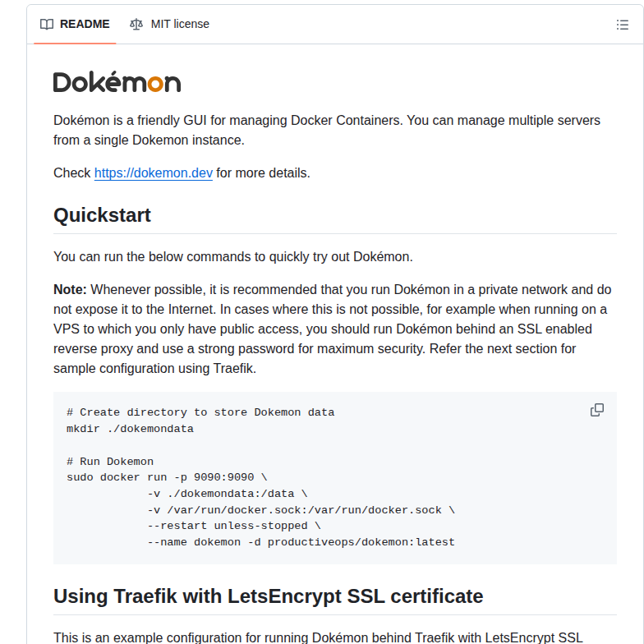Open the README outline menu
Image resolution: width=644 pixels, height=644 pixels.
(x=623, y=25)
